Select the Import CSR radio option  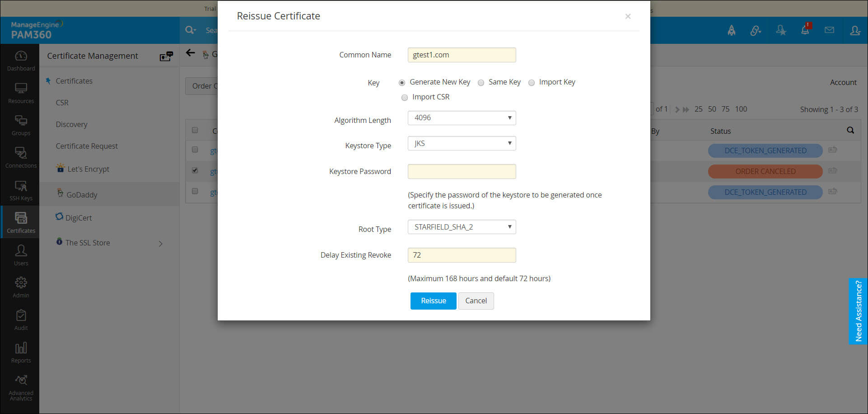pos(405,98)
